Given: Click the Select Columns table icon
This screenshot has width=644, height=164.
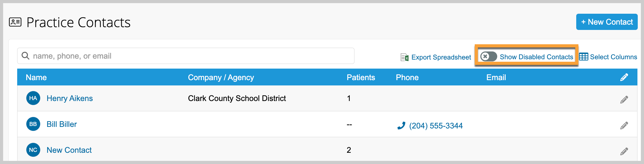Looking at the screenshot, I should (583, 57).
